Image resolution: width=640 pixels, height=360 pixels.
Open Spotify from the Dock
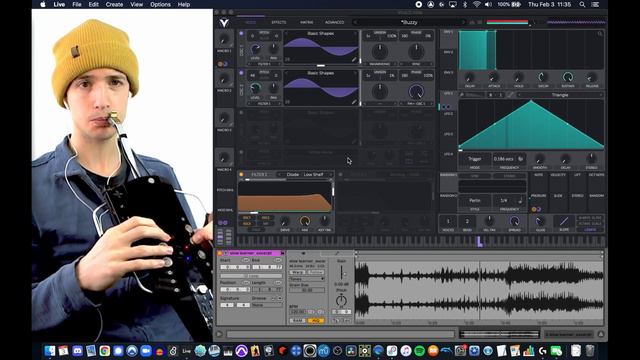click(x=419, y=351)
